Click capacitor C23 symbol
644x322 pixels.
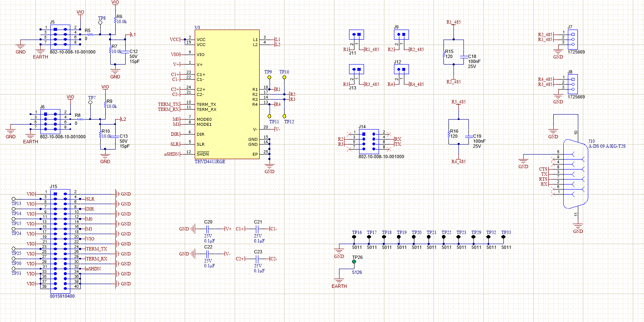click(x=258, y=259)
